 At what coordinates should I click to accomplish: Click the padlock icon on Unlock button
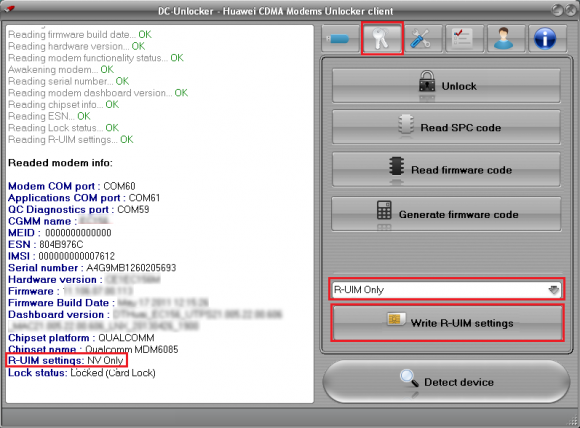pos(427,81)
